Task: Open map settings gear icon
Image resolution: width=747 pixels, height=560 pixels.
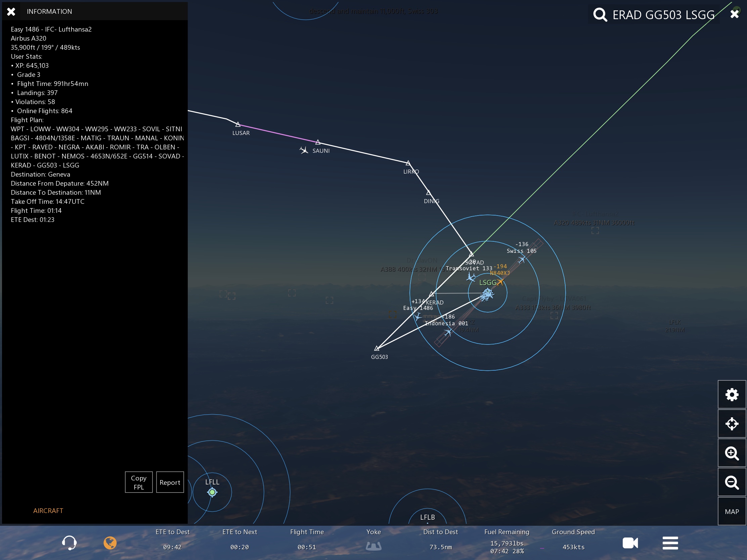Action: (x=732, y=394)
